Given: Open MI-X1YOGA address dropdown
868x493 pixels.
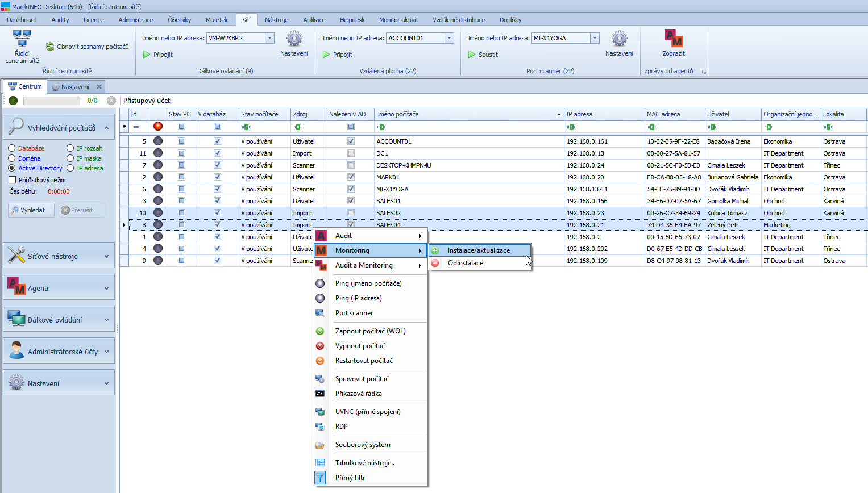Looking at the screenshot, I should [x=595, y=38].
